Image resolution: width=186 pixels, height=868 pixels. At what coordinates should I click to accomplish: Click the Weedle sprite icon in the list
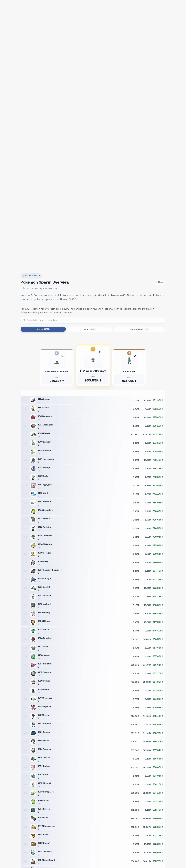[33, 409]
